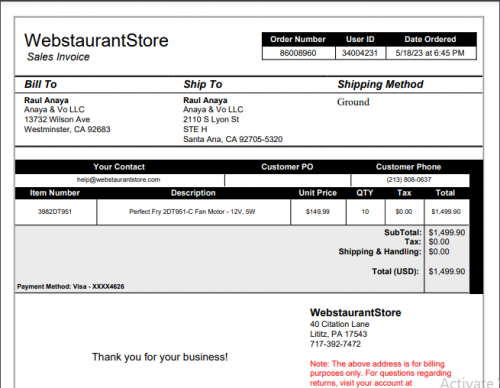The height and width of the screenshot is (388, 500).
Task: Click the 'User ID' header
Action: point(360,39)
